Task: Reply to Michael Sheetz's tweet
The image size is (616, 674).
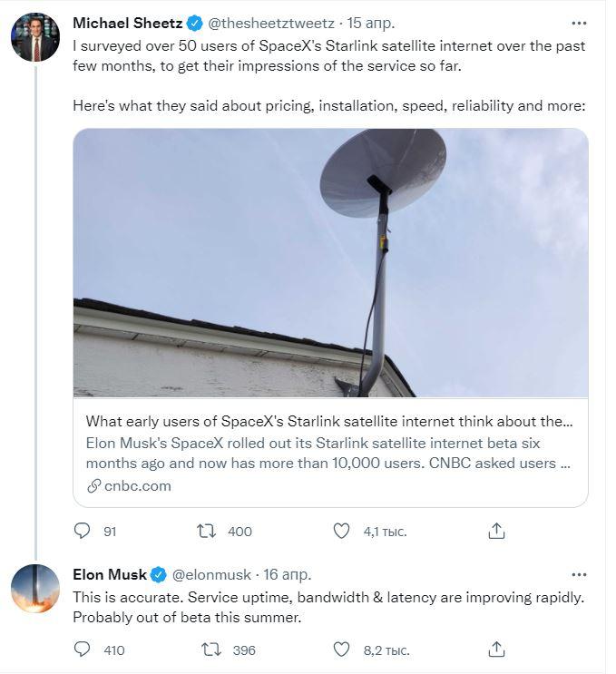Action: [x=83, y=531]
